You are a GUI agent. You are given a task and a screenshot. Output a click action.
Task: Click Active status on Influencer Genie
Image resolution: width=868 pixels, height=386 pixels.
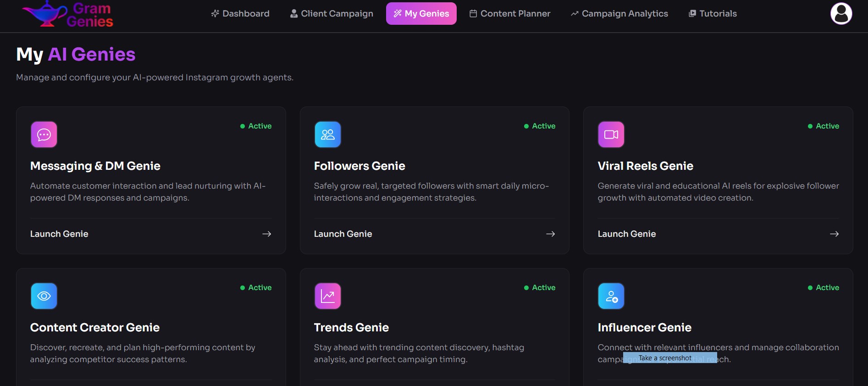coord(824,288)
